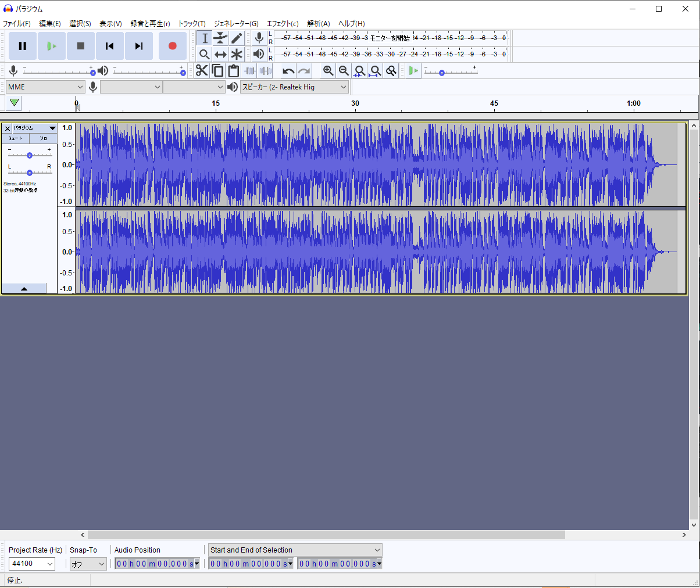
Task: Open the 録音と再生 menu
Action: (x=151, y=24)
